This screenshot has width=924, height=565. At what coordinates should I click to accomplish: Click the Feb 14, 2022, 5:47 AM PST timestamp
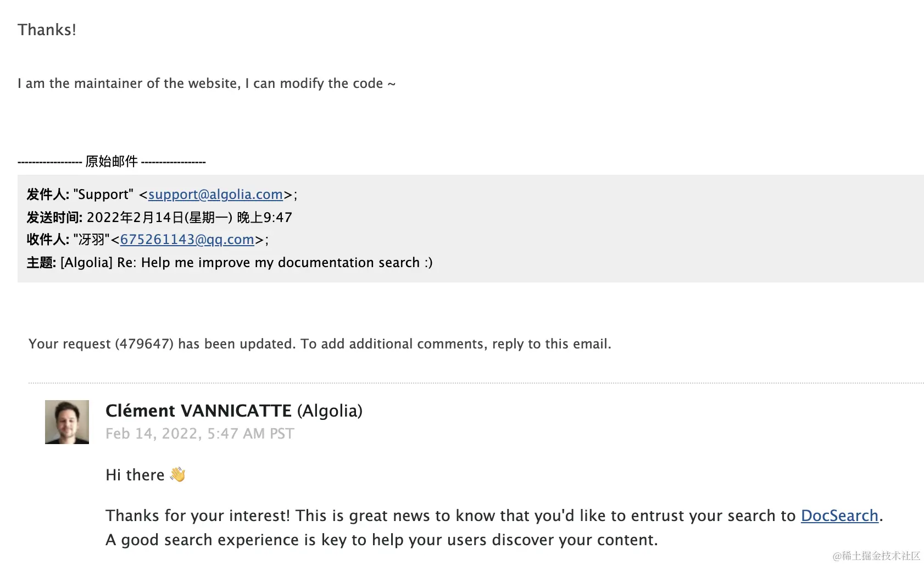click(x=200, y=434)
